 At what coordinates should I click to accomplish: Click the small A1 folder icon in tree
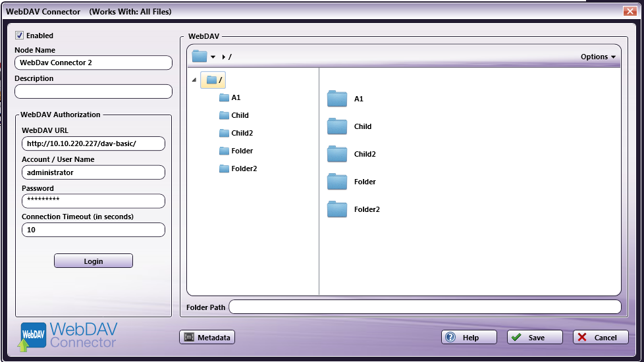click(x=224, y=97)
